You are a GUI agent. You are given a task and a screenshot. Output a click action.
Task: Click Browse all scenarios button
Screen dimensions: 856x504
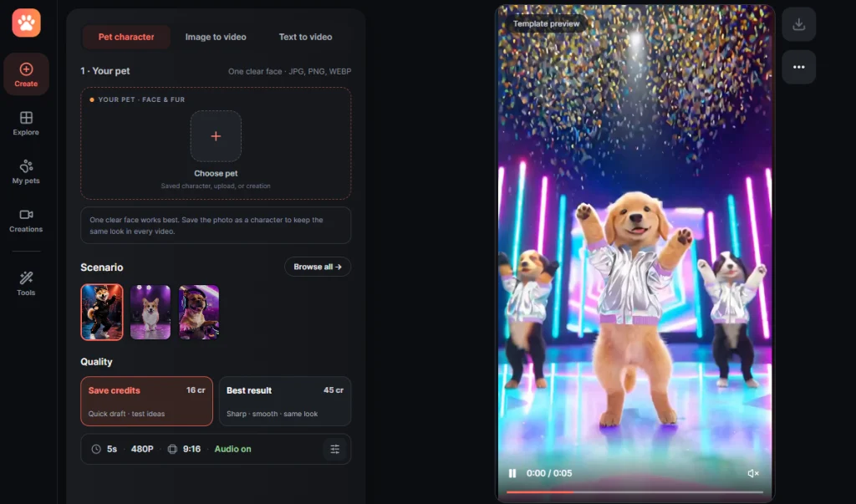[x=317, y=267]
